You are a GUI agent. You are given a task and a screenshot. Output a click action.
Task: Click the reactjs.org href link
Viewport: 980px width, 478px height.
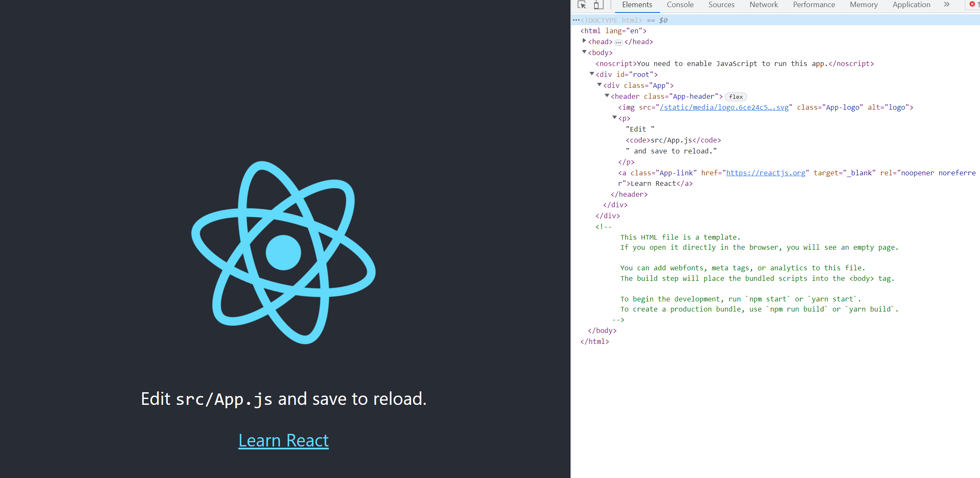point(766,173)
